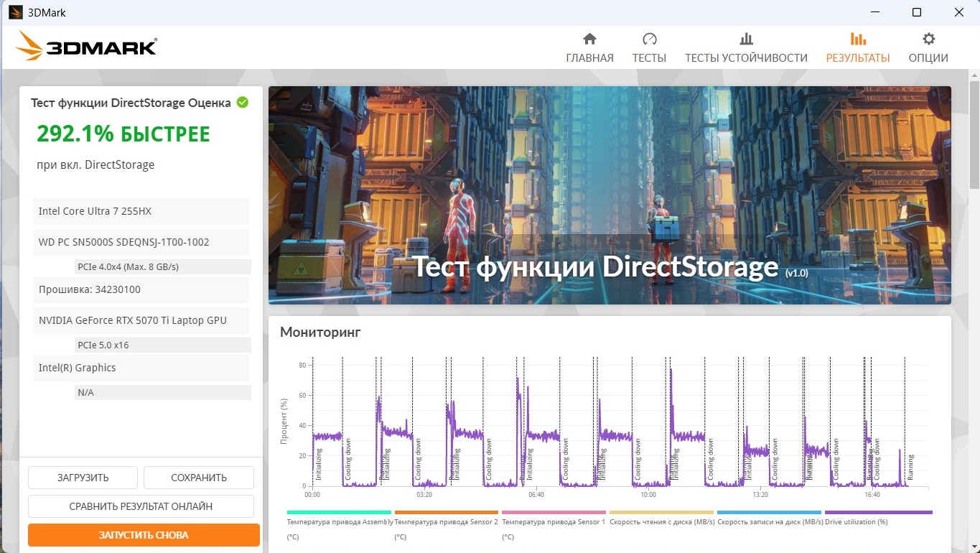Click the stress tests bar chart icon
The width and height of the screenshot is (980, 553).
[746, 39]
